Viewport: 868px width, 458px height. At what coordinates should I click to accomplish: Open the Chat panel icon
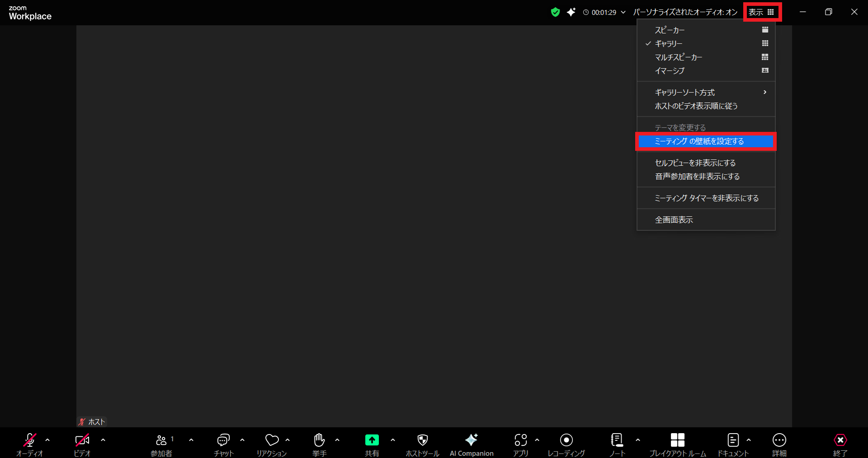223,440
